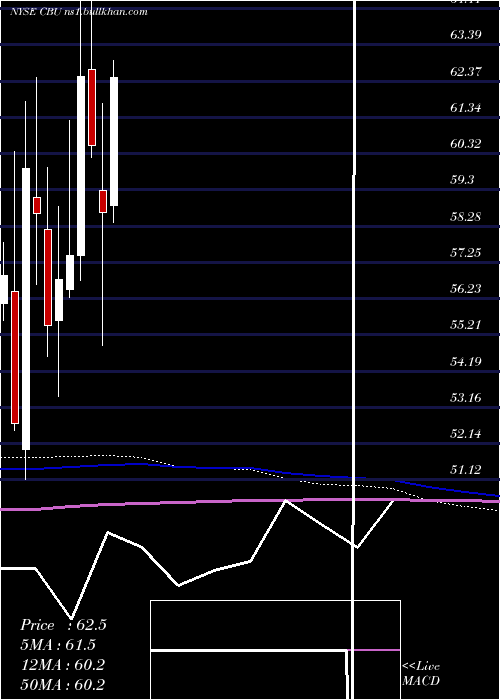Click the 57.25 price axis label
The width and height of the screenshot is (500, 700).
coord(466,253)
